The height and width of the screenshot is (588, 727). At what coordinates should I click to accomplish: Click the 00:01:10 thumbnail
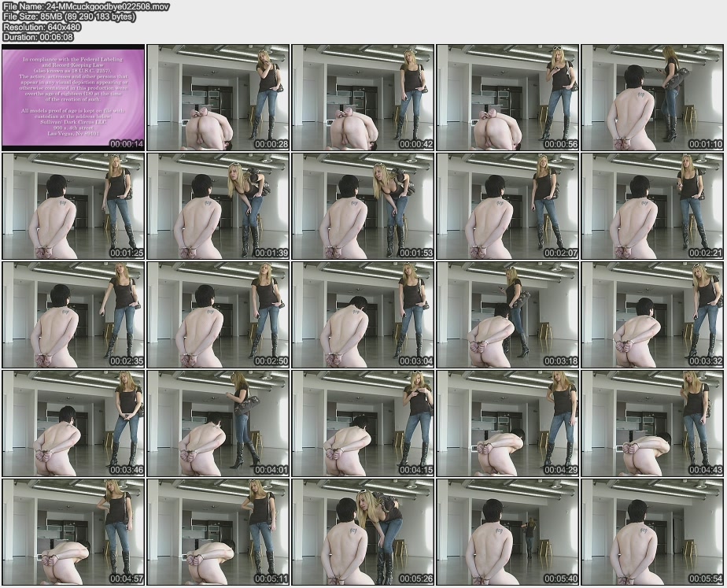[x=652, y=98]
